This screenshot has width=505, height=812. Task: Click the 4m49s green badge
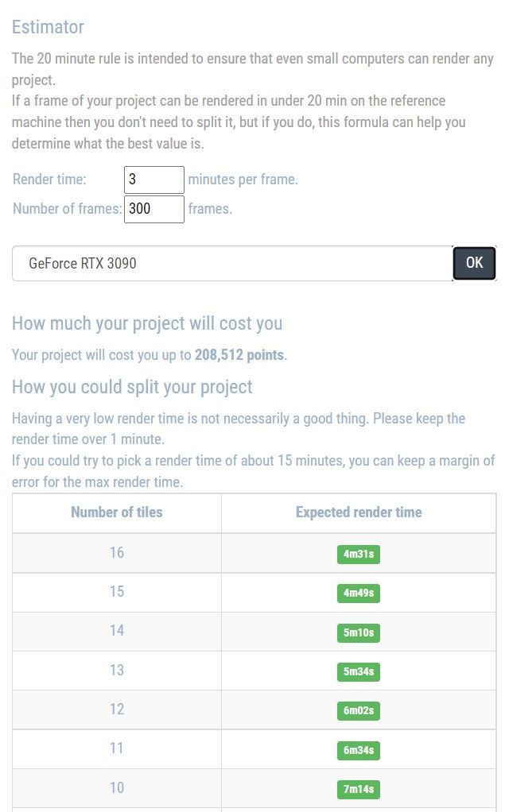tap(359, 593)
